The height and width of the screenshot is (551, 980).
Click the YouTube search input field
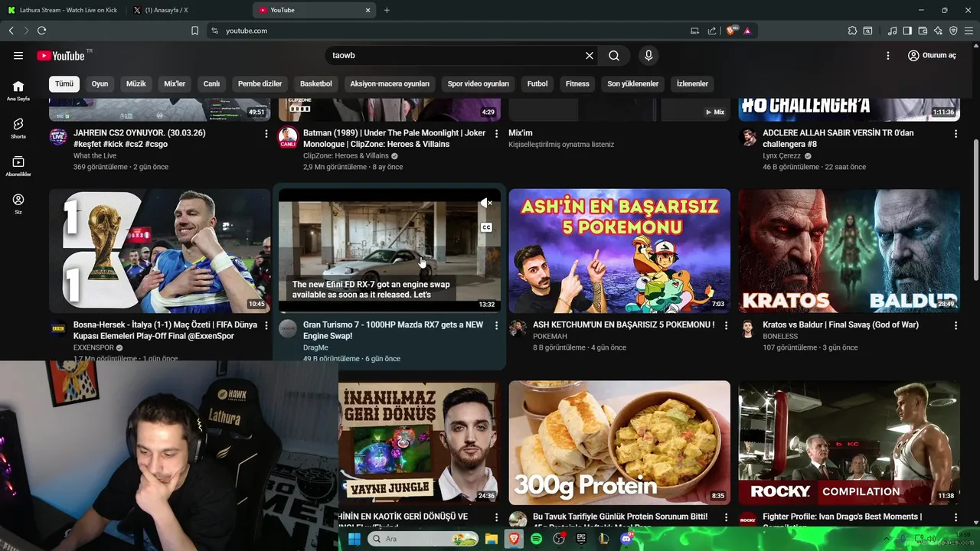(x=455, y=55)
